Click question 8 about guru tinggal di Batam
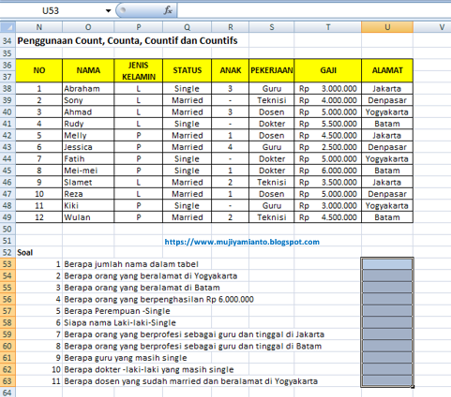 [x=193, y=346]
